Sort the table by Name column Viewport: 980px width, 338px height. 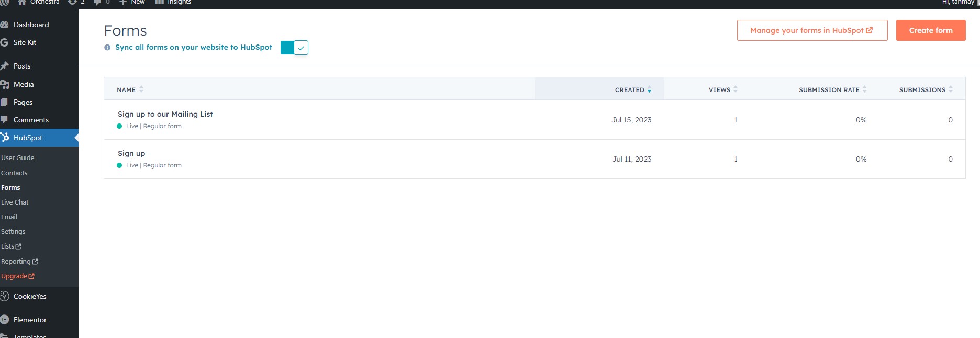pyautogui.click(x=130, y=89)
